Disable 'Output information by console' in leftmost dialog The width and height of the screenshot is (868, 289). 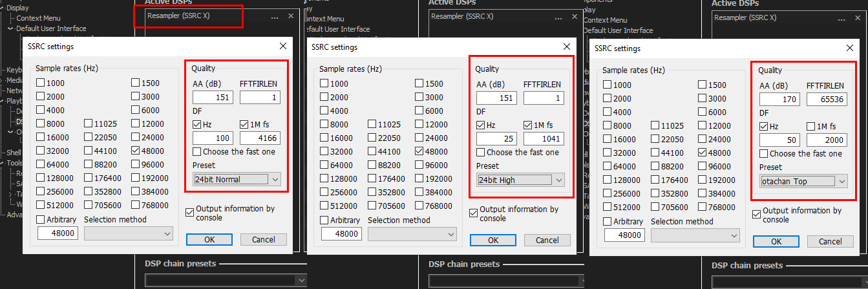(x=189, y=211)
